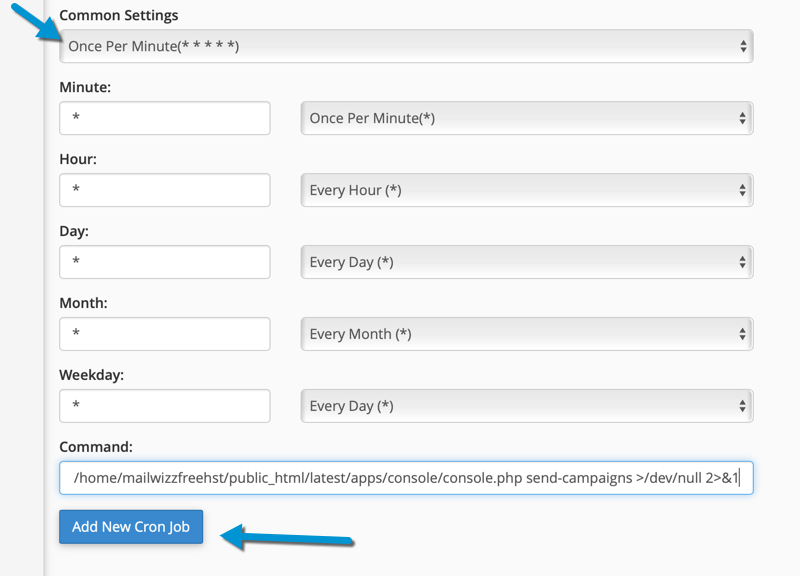Click the up-down arrows on Every Month select
The width and height of the screenshot is (800, 576).
pos(742,334)
